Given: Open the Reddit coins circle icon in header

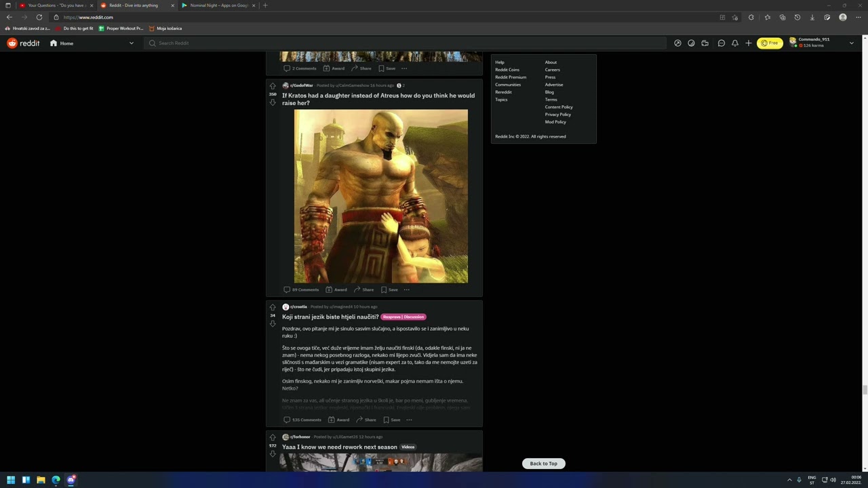Looking at the screenshot, I should coord(691,43).
